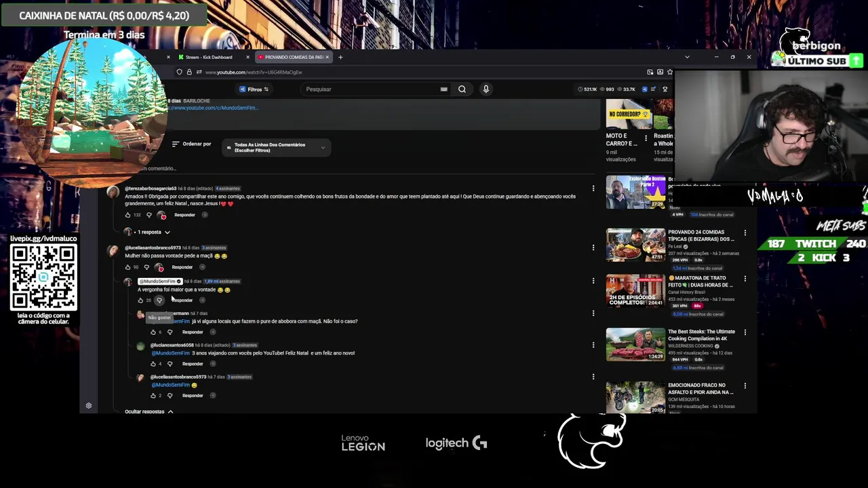This screenshot has height=488, width=868.
Task: Switch to the 'Stream - Kick Dashboard' tab
Action: (209, 57)
